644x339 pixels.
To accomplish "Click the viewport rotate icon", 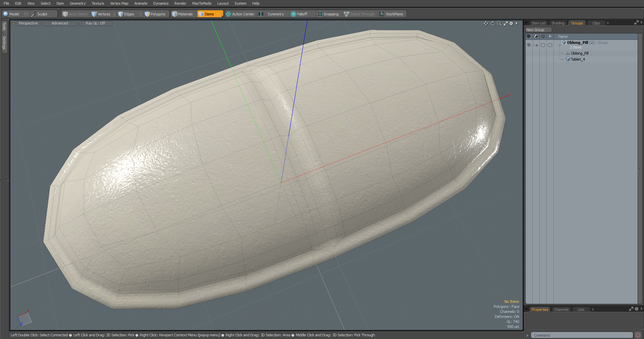I will tap(492, 23).
